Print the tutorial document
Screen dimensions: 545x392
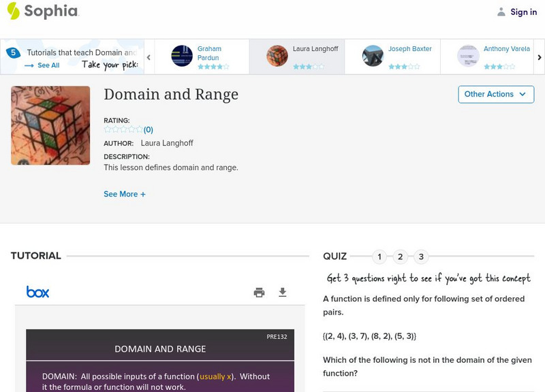tap(259, 293)
